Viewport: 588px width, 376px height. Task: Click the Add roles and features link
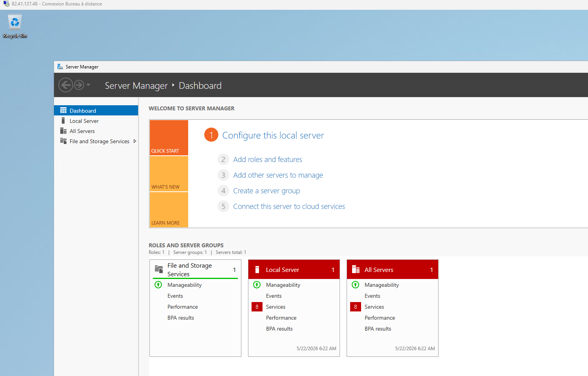tap(268, 160)
